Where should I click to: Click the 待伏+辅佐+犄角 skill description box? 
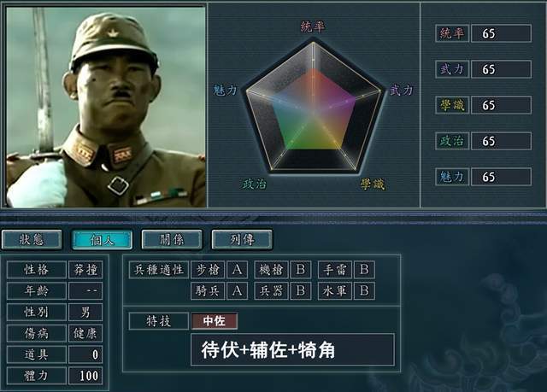point(292,350)
